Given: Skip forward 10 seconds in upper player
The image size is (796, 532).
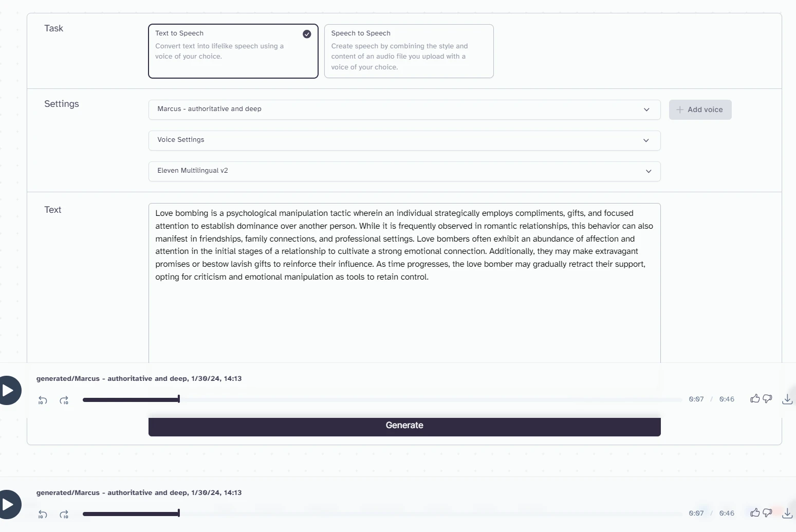Looking at the screenshot, I should coord(64,400).
